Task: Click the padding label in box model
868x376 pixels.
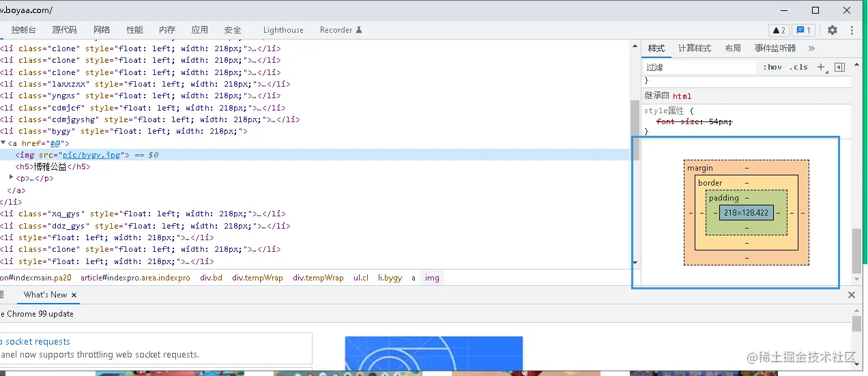Action: coord(724,198)
